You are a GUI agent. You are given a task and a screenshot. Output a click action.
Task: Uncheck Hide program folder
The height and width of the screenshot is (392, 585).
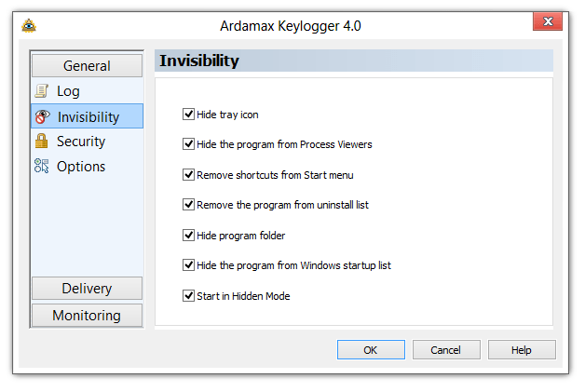(188, 236)
